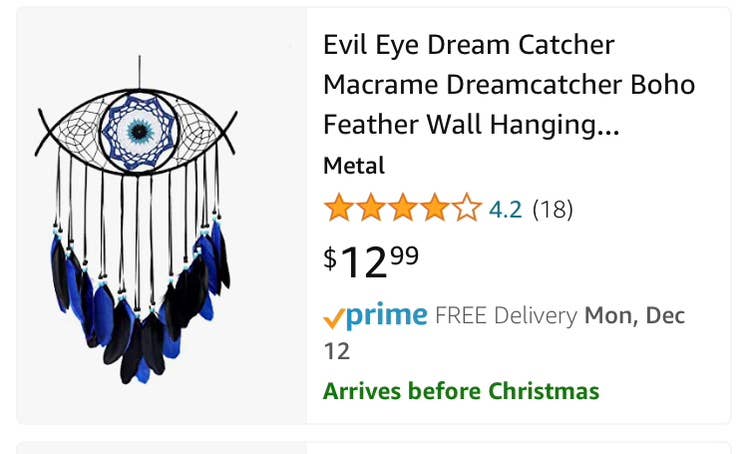Viewport: 748px width, 454px height.
Task: Click the empty fifth rating star
Action: (x=468, y=208)
